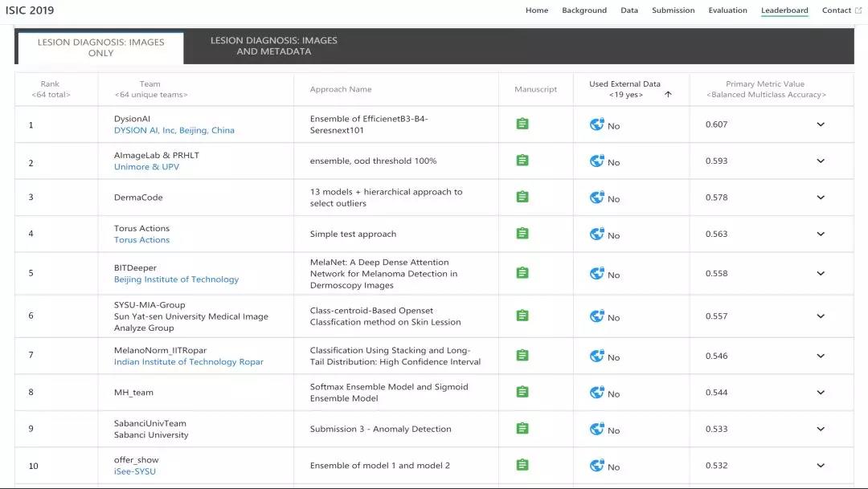868x489 pixels.
Task: Click external link icon beside Contact
Action: coord(858,10)
